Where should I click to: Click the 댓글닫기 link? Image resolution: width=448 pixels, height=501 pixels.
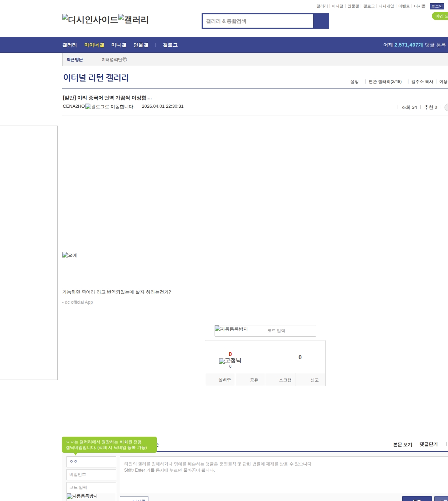coord(429,444)
